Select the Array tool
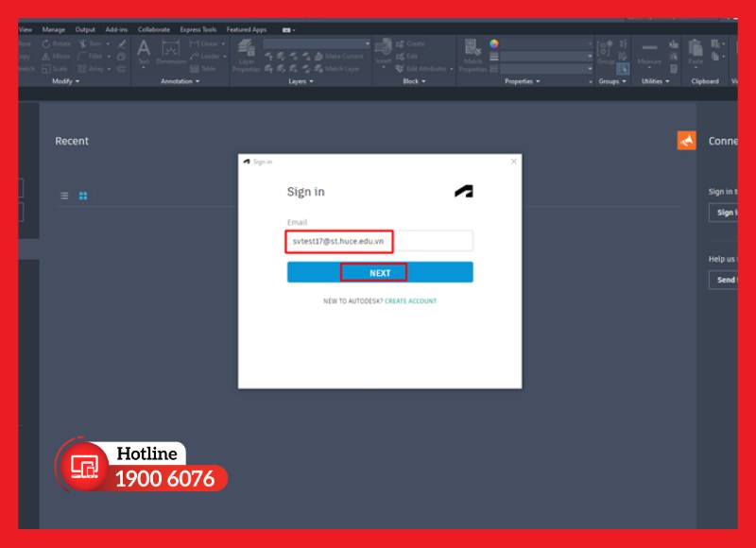756x548 pixels. click(x=91, y=69)
